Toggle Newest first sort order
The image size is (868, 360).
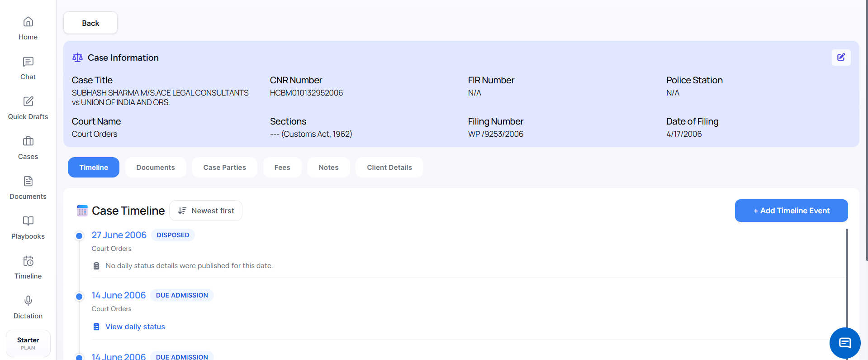206,211
